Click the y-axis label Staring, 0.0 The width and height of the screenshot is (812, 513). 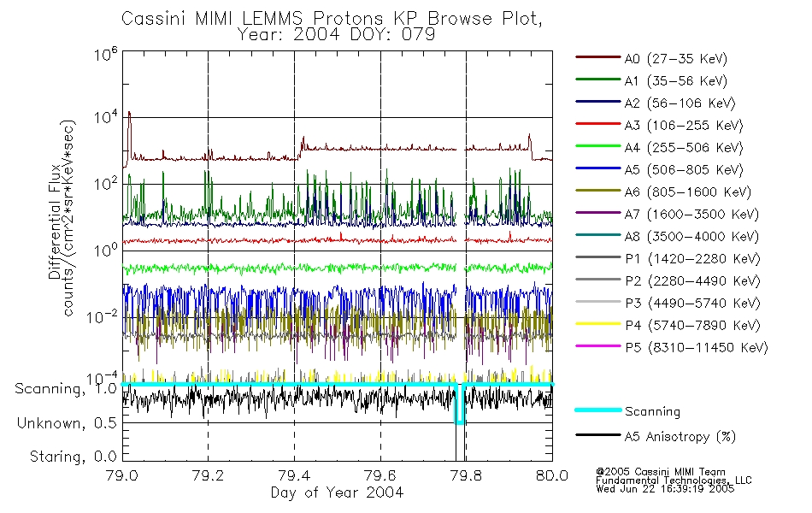(x=73, y=457)
